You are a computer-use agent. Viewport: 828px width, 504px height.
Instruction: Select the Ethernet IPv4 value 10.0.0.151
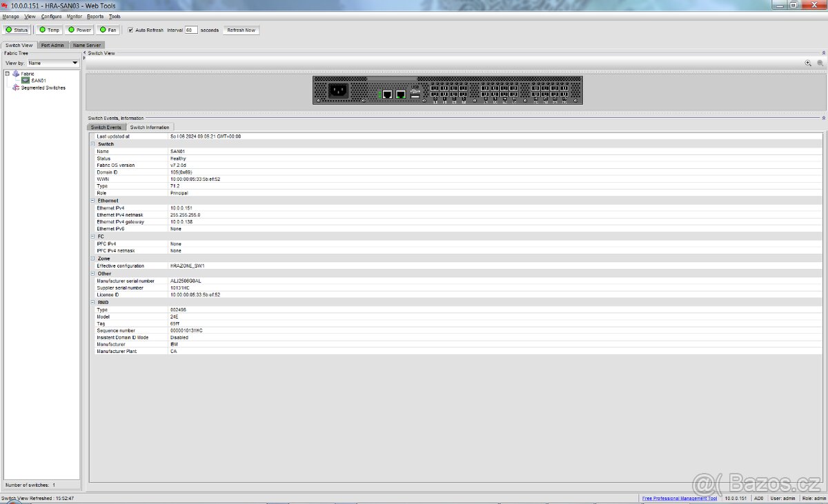click(180, 208)
